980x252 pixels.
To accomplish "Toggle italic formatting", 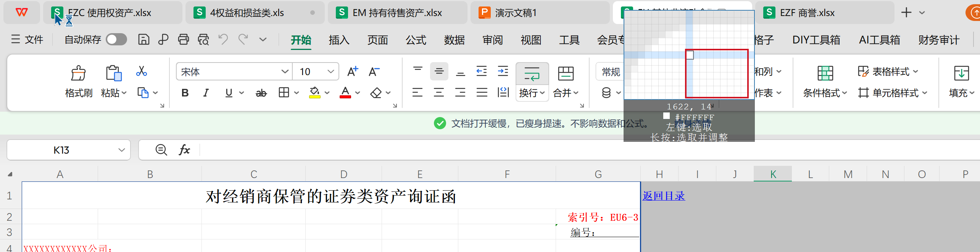I will [x=206, y=93].
